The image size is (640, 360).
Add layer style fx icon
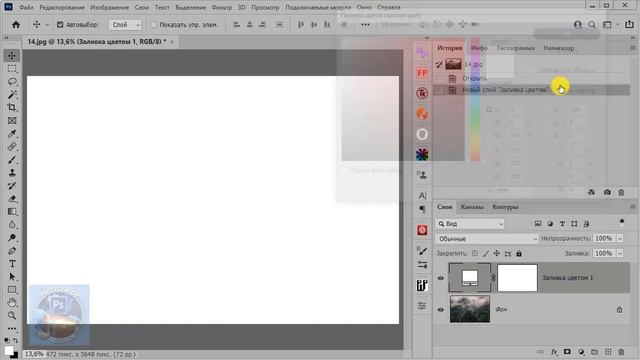pos(554,352)
